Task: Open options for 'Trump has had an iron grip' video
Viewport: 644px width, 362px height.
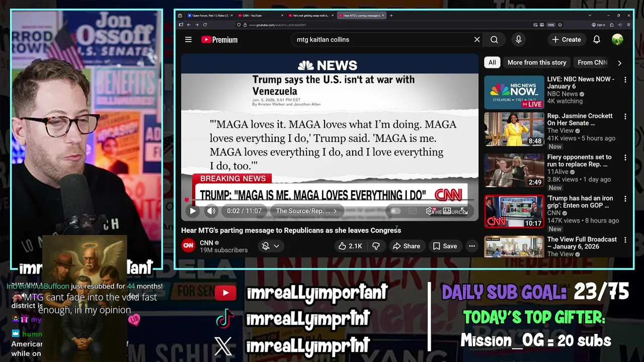Action: (625, 199)
